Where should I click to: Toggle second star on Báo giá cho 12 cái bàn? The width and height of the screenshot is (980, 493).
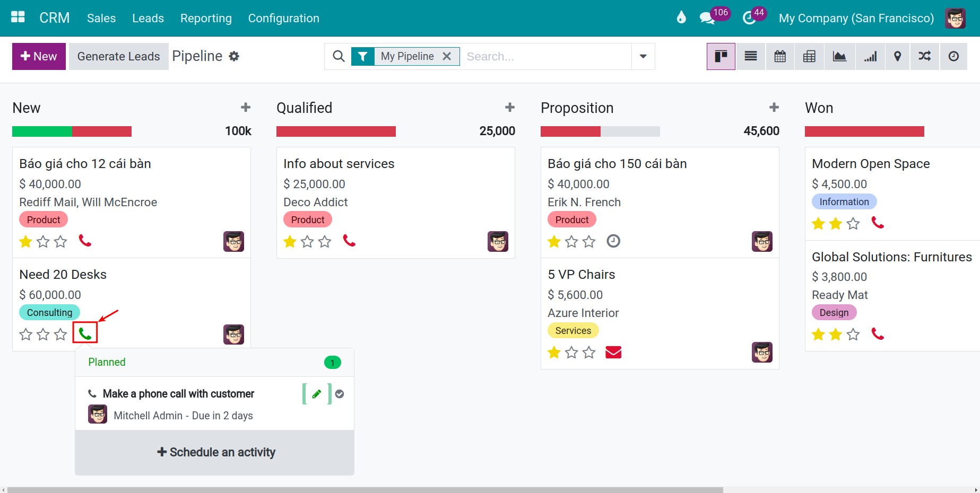coord(43,242)
